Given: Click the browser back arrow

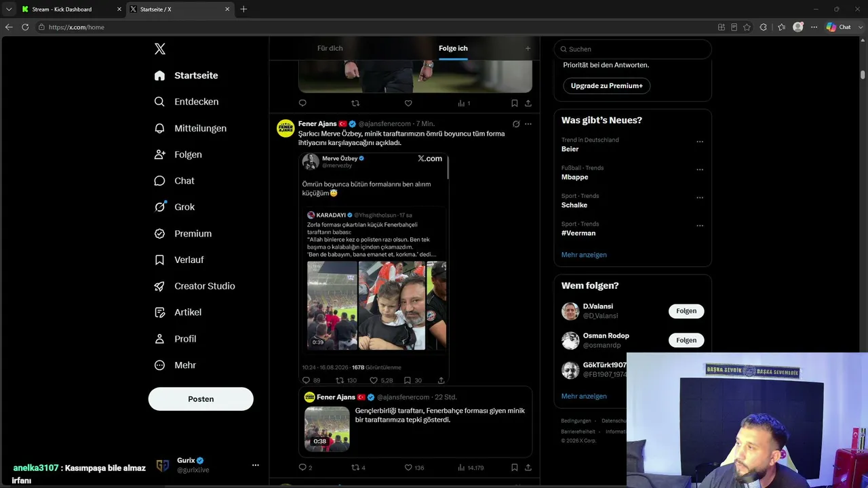Looking at the screenshot, I should coord(9,27).
